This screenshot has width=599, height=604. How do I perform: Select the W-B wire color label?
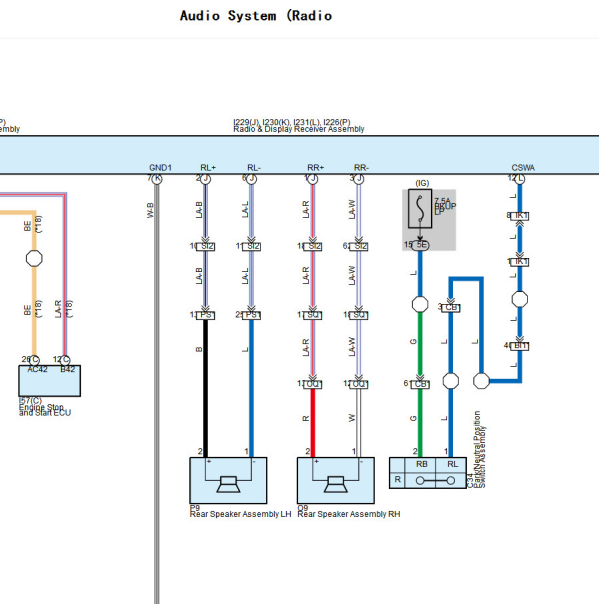click(x=150, y=210)
